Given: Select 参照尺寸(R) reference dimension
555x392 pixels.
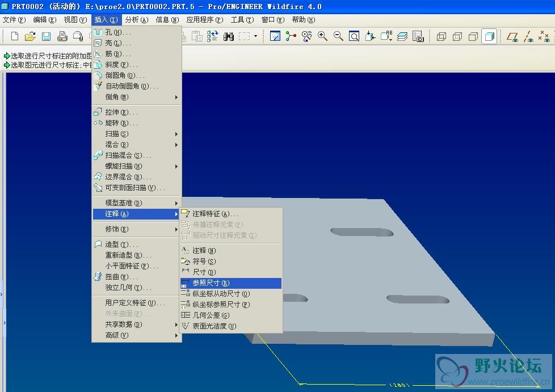Looking at the screenshot, I should (231, 283).
